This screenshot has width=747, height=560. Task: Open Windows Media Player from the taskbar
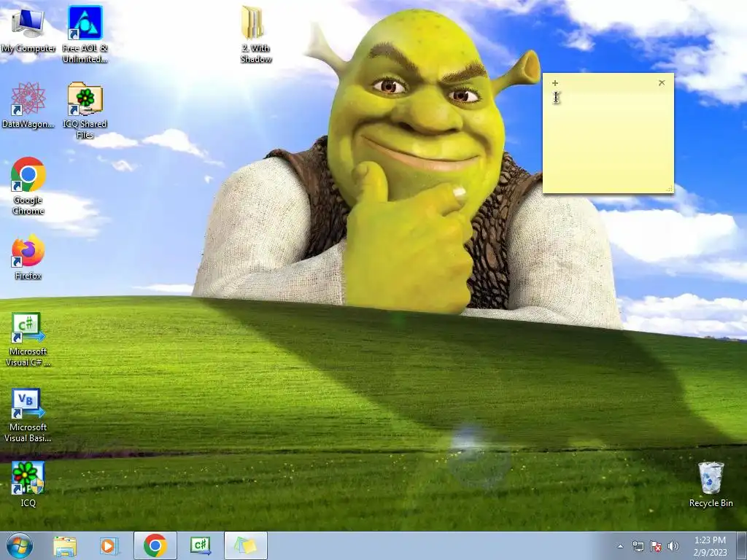[109, 545]
